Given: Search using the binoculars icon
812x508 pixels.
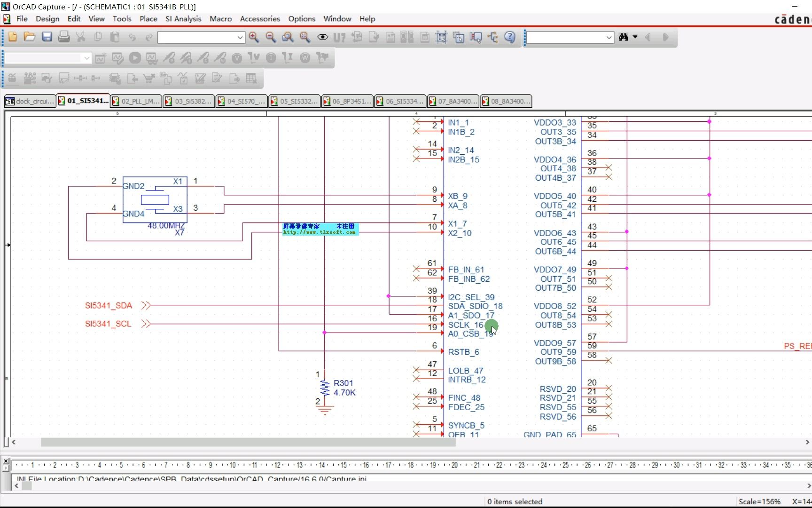Looking at the screenshot, I should pos(624,37).
